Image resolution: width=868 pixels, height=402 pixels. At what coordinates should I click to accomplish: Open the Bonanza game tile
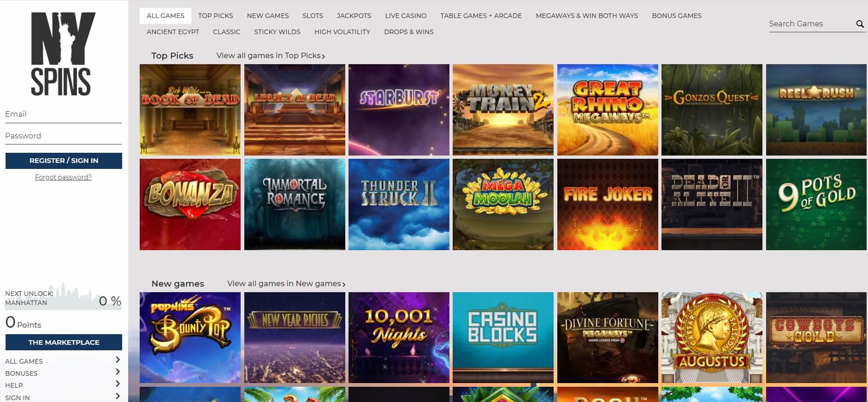pyautogui.click(x=190, y=204)
